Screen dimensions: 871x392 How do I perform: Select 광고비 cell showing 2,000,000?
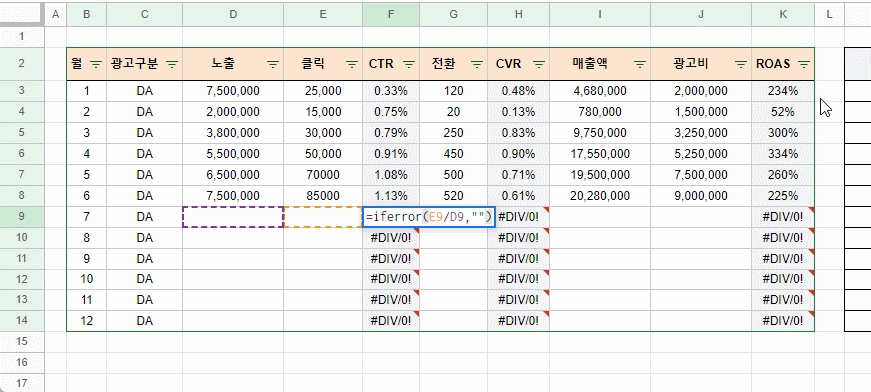coord(701,91)
